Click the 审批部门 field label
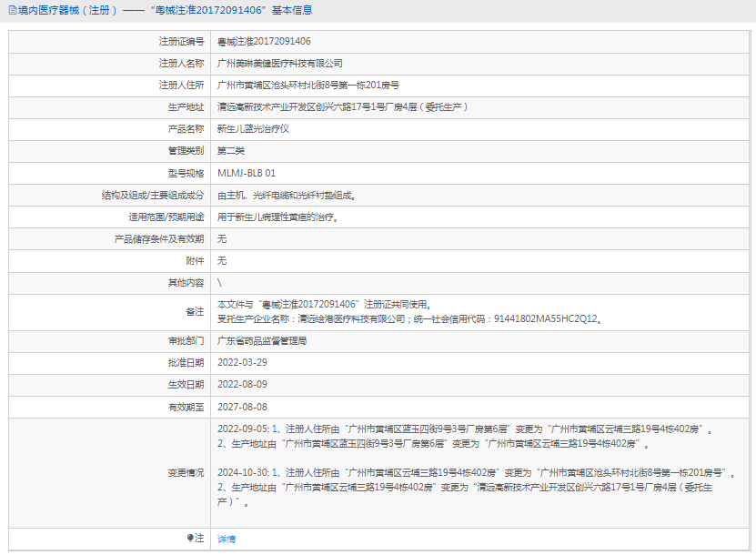 pos(186,341)
